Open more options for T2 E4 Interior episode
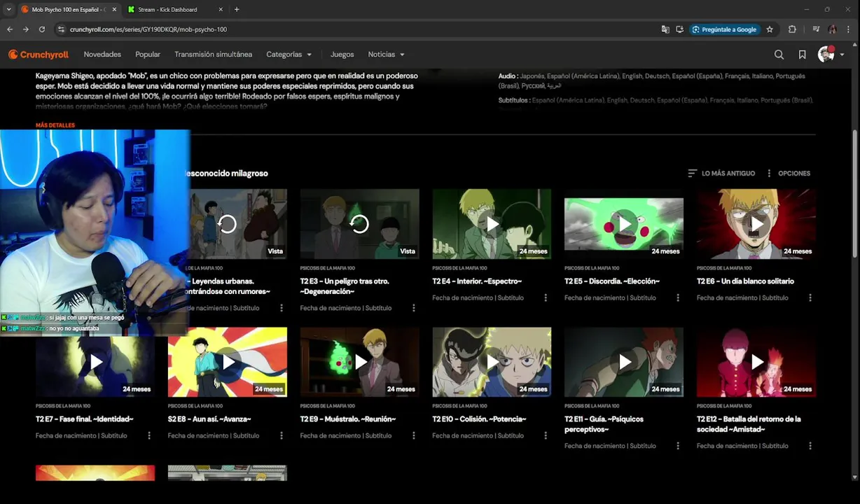The height and width of the screenshot is (504, 860). coord(546,297)
